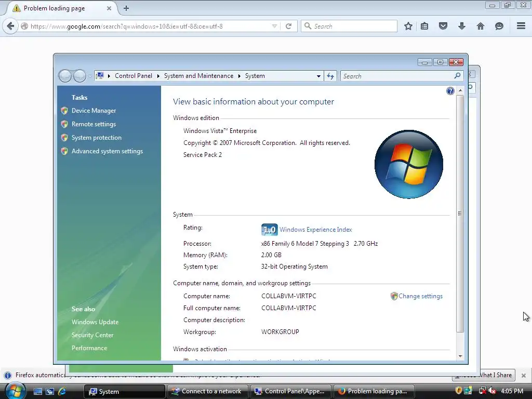Go back in Firefox navigation
Image resolution: width=532 pixels, height=399 pixels.
(10, 26)
